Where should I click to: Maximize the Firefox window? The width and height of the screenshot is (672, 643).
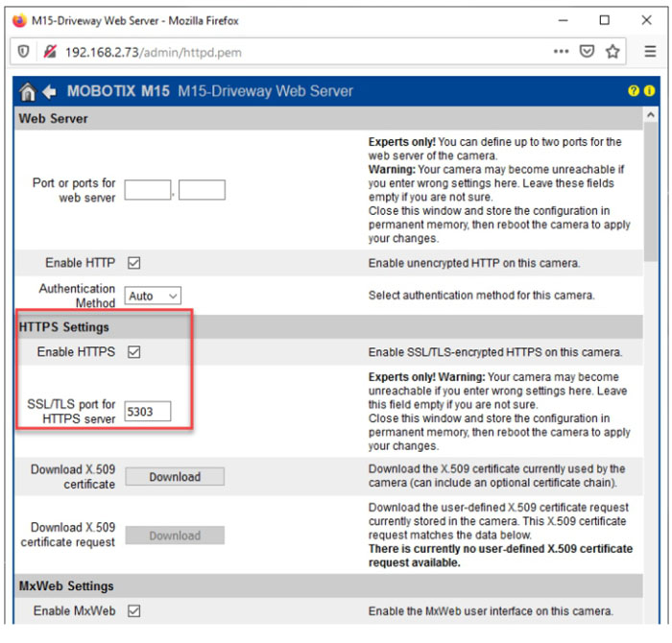(x=604, y=20)
